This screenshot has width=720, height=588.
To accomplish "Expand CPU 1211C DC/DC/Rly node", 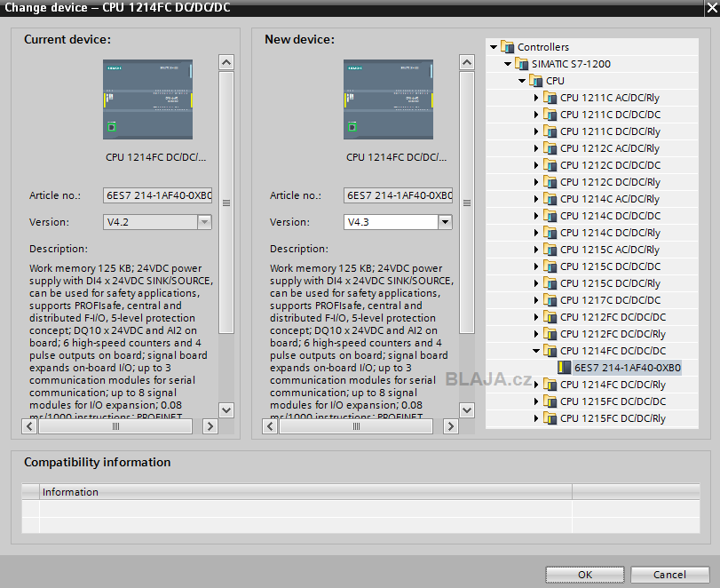I will (x=536, y=131).
